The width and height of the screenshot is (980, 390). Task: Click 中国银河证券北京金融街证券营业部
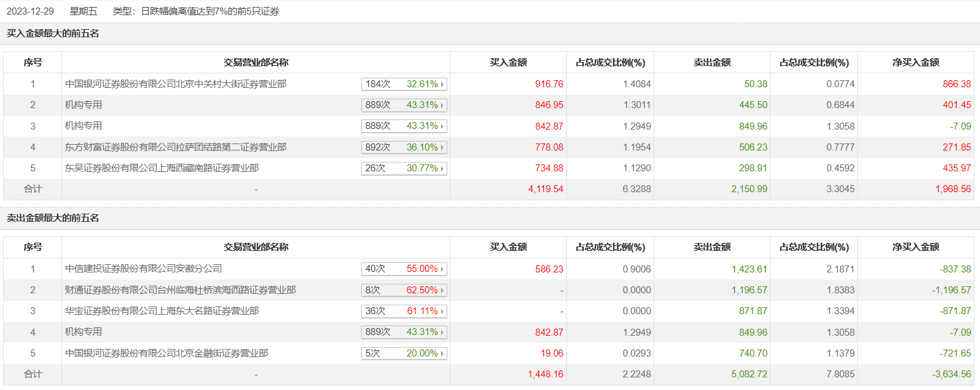point(166,353)
